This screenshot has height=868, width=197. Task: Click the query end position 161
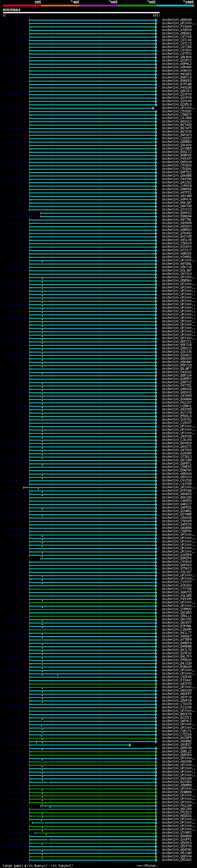click(x=155, y=15)
